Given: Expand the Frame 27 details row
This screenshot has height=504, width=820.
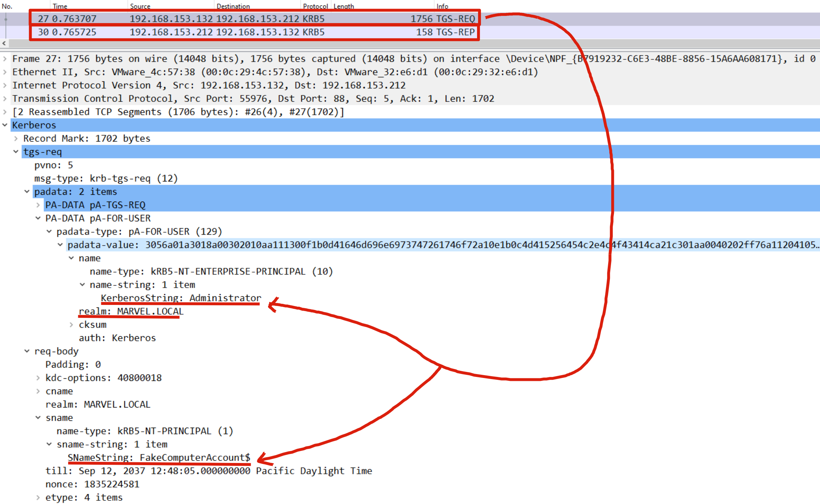Looking at the screenshot, I should click(x=5, y=59).
